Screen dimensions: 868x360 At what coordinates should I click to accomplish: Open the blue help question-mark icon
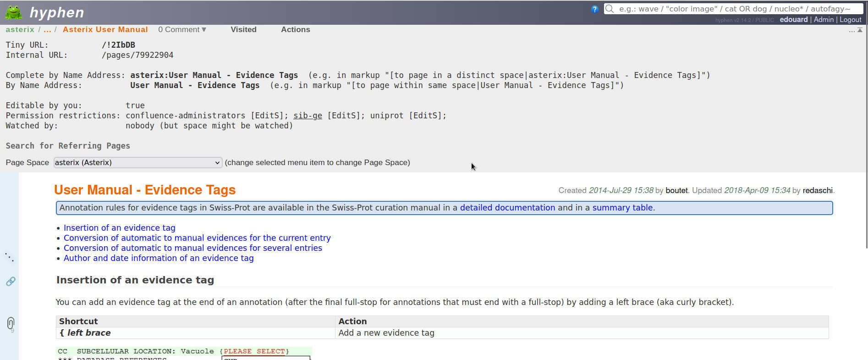[x=595, y=9]
